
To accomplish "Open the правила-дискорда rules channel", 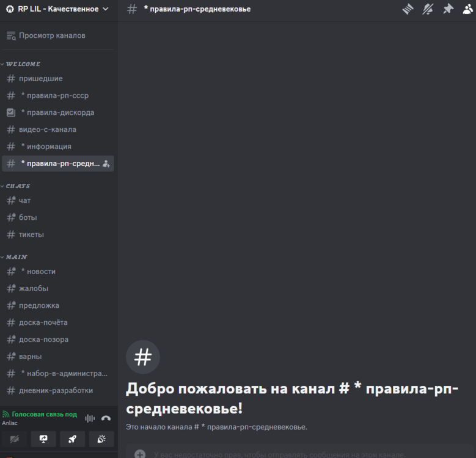I will [x=58, y=112].
